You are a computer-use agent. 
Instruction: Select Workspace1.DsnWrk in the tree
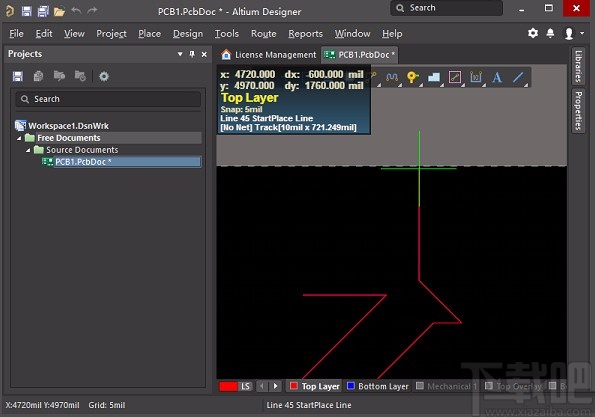68,126
